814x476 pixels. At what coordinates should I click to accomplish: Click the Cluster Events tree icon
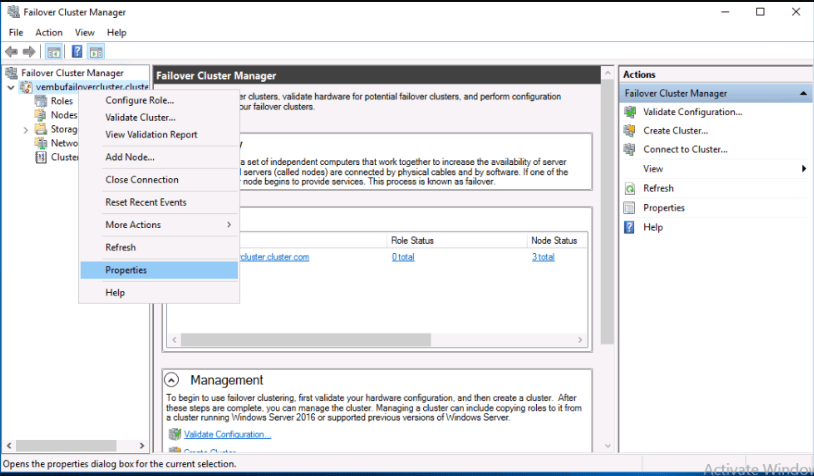[x=40, y=157]
